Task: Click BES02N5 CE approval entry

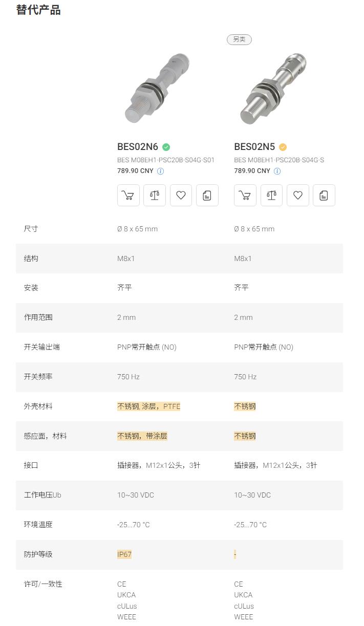Action: (239, 584)
